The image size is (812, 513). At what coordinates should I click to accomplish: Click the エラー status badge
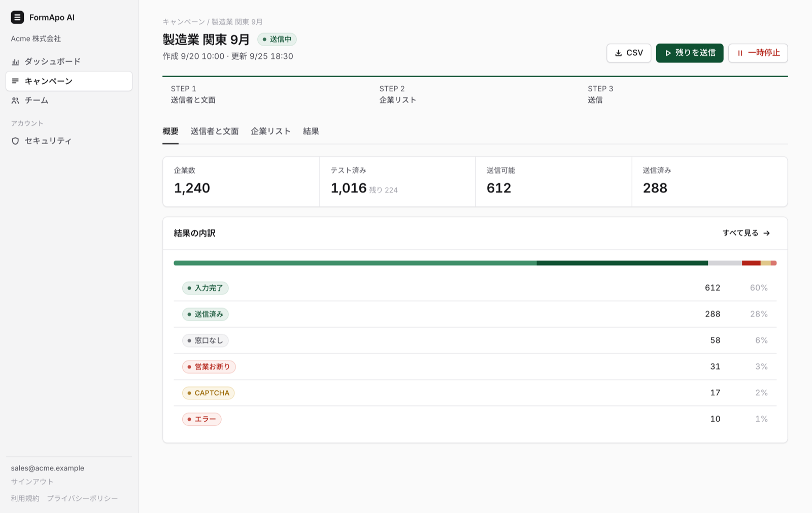click(x=201, y=419)
